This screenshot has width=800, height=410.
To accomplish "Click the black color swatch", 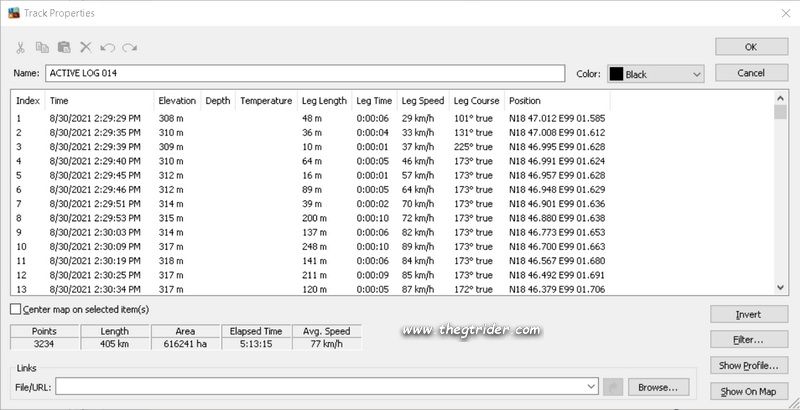I will pyautogui.click(x=616, y=74).
